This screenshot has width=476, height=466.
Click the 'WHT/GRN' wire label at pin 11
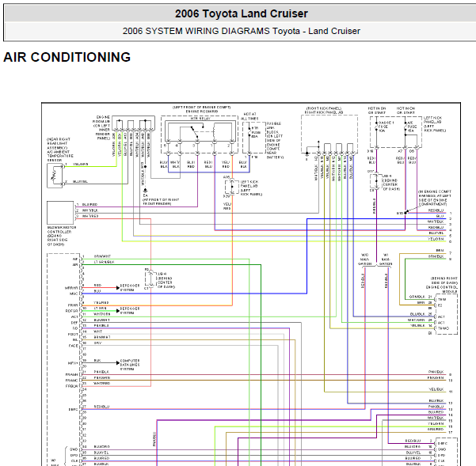(101, 314)
